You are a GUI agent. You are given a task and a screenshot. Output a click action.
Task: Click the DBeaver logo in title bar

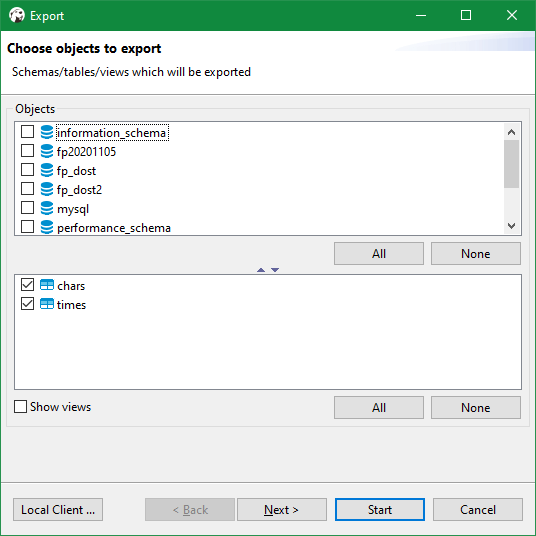click(x=17, y=15)
